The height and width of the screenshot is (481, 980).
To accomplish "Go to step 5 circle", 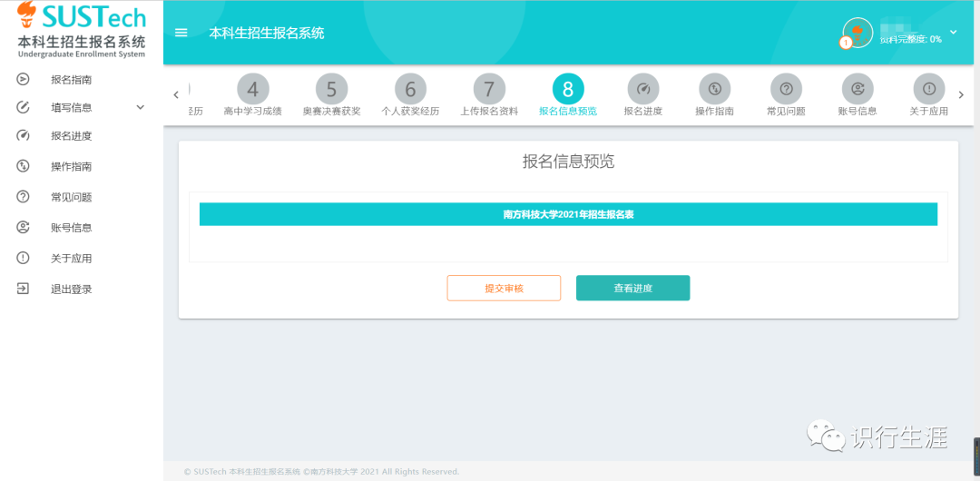I will click(x=331, y=90).
